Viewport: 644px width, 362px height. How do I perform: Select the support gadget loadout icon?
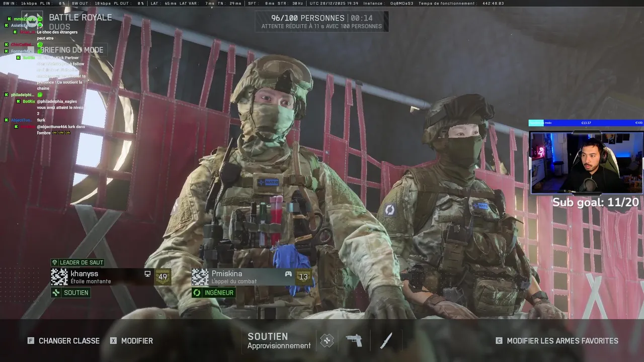(327, 341)
